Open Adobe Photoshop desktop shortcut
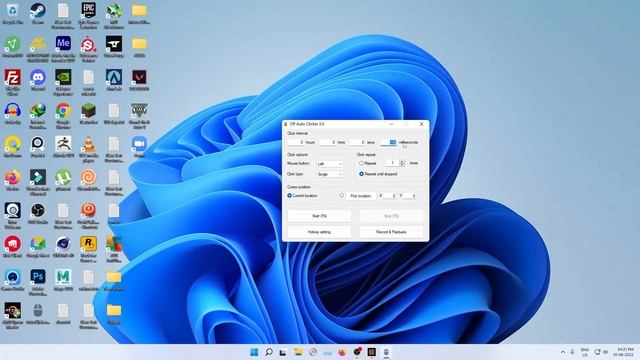Viewport: 640px width, 360px height. 38,283
